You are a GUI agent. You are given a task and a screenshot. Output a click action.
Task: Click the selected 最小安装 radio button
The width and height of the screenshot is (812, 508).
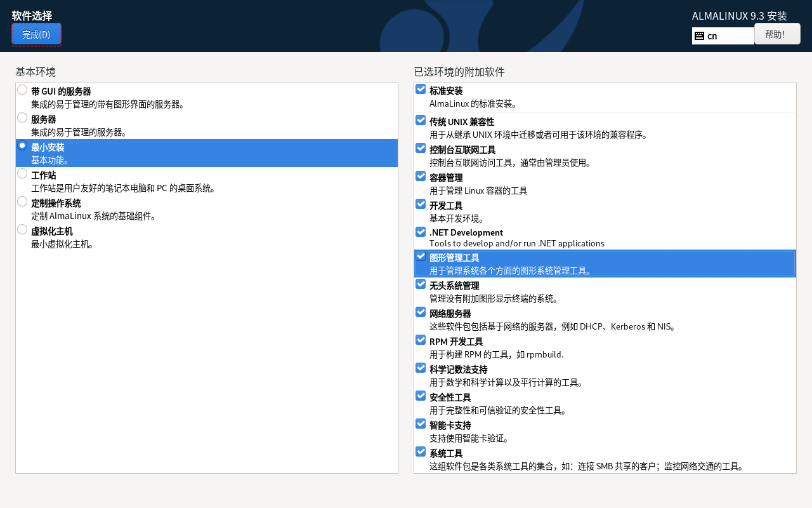[22, 145]
